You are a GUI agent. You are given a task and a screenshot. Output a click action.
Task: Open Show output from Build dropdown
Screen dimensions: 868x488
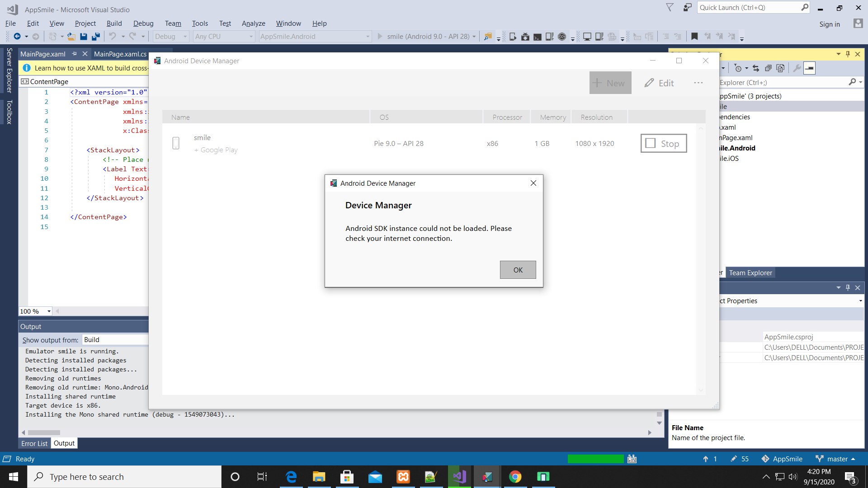click(x=115, y=340)
